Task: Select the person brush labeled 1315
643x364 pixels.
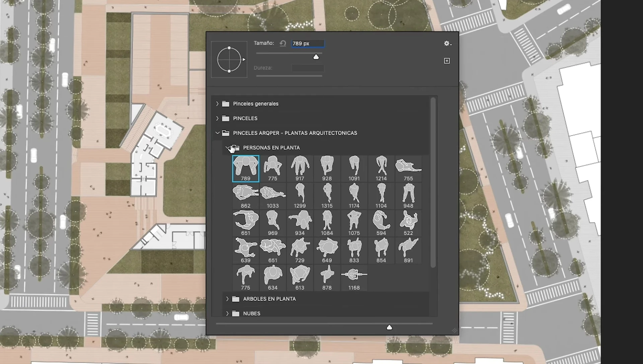Action: (327, 196)
